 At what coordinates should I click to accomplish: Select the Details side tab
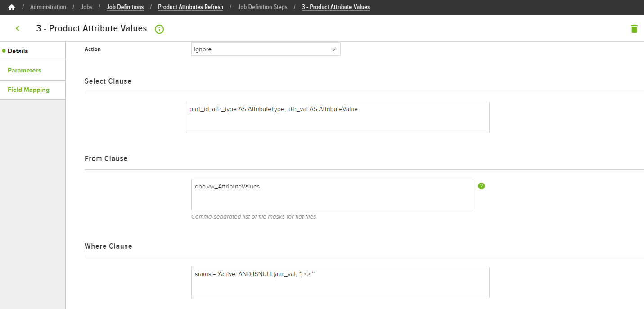32,51
